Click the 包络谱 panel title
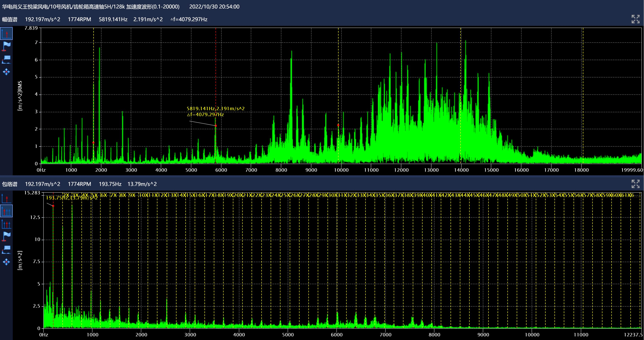The image size is (644, 340). (10, 184)
